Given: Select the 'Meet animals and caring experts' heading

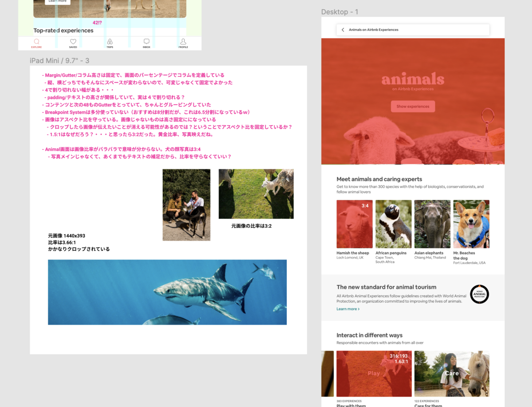Looking at the screenshot, I should (x=379, y=179).
